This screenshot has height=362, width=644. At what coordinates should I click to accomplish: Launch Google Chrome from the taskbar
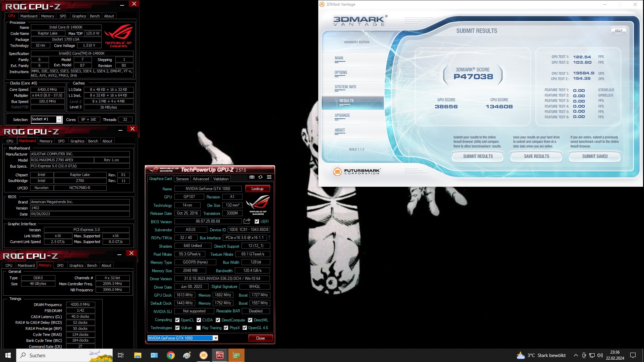pyautogui.click(x=171, y=355)
